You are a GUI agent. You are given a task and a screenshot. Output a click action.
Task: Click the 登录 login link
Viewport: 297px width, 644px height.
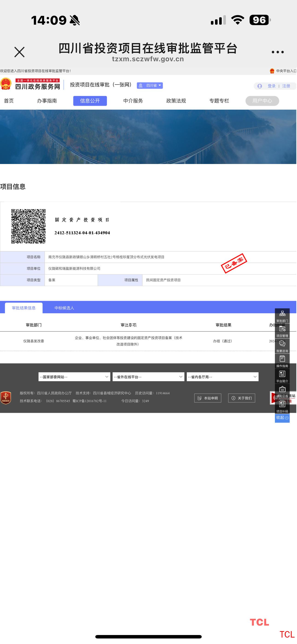click(271, 86)
